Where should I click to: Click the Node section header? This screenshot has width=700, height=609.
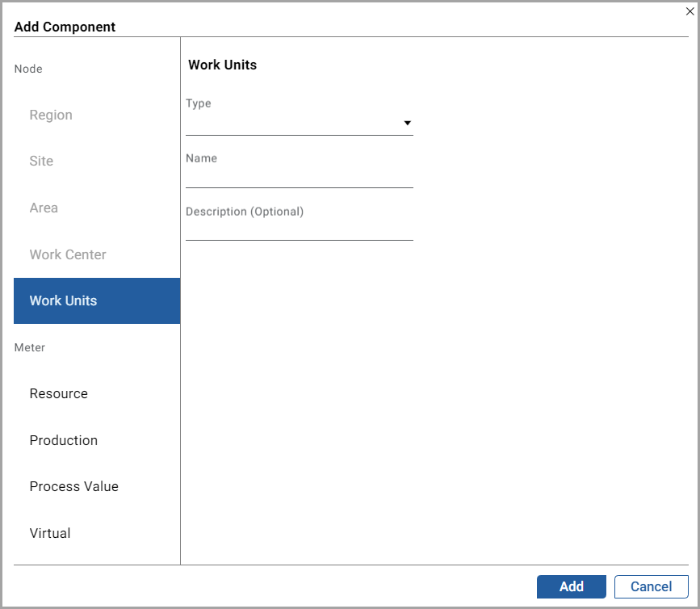tap(28, 69)
